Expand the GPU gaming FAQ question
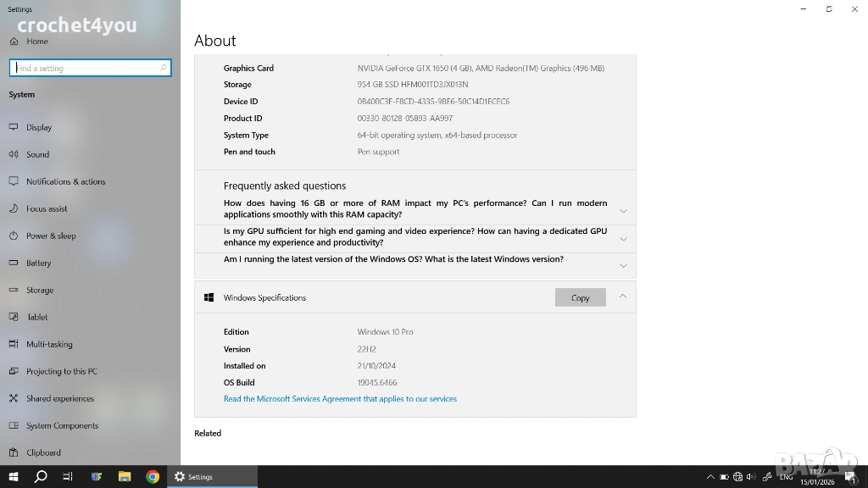The width and height of the screenshot is (868, 488). pyautogui.click(x=623, y=238)
